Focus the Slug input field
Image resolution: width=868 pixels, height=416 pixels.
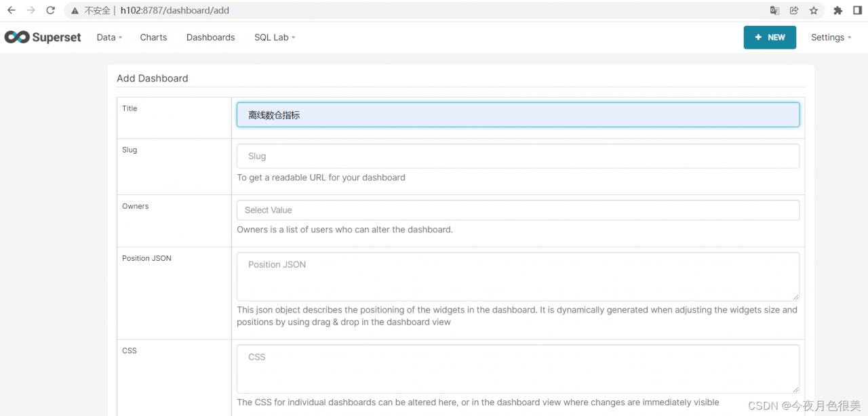518,156
